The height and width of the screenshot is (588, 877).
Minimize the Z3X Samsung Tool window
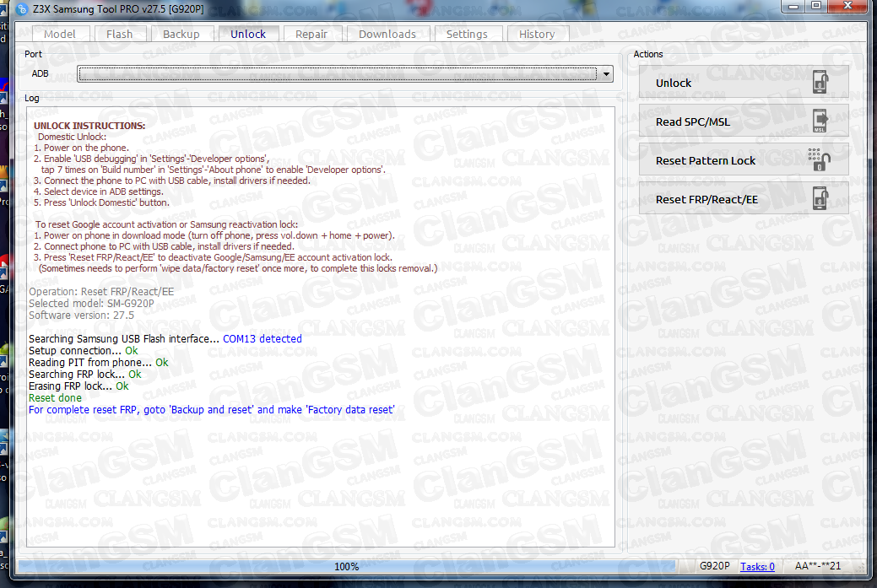tap(793, 6)
